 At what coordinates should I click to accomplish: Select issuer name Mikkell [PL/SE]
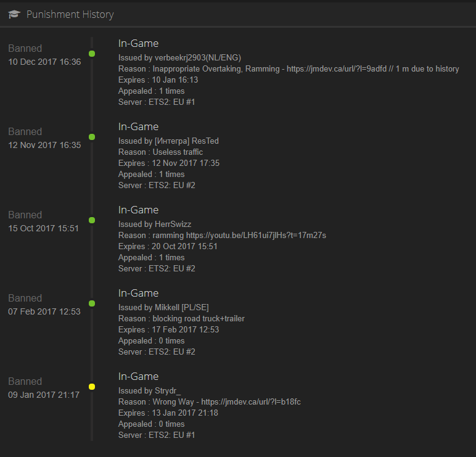click(181, 307)
